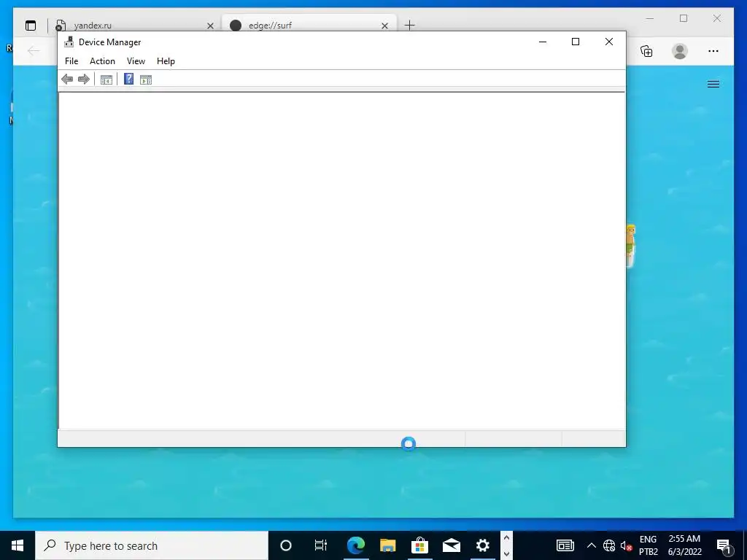Click the ENG PTB2 language indicator
The height and width of the screenshot is (560, 747).
tap(648, 545)
